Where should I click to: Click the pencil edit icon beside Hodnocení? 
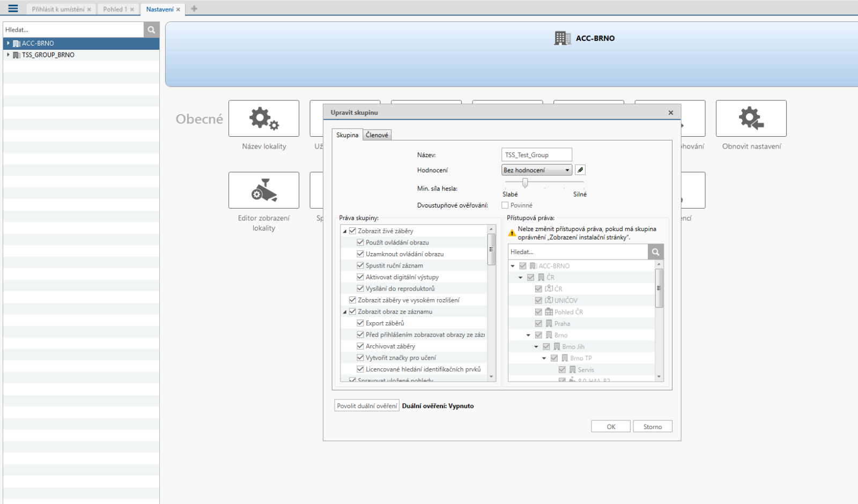(x=580, y=170)
